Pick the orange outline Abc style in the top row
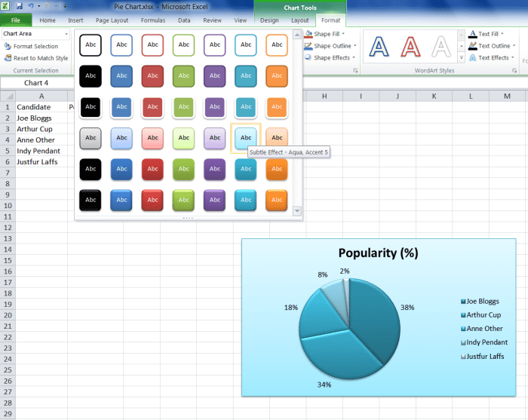This screenshot has width=528, height=420. (277, 44)
